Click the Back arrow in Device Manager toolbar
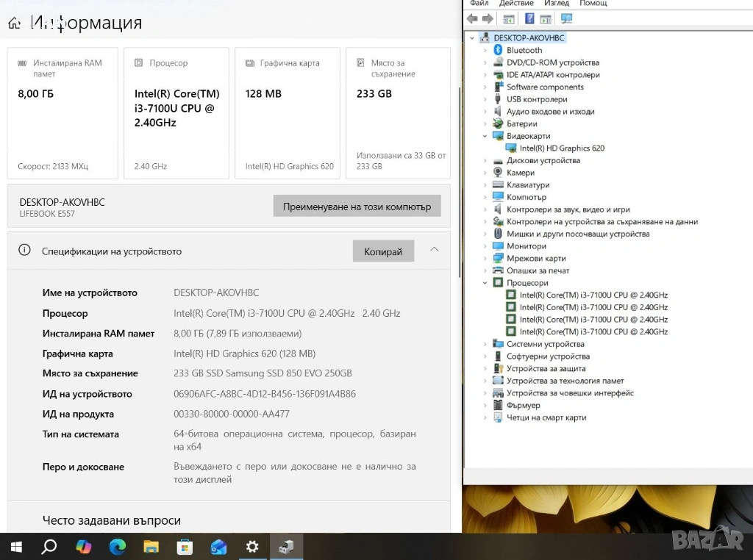 pos(472,19)
